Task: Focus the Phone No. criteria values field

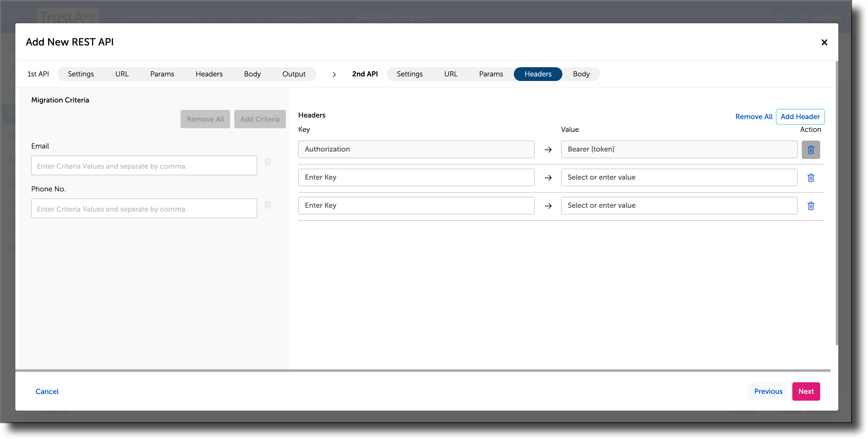Action: click(x=144, y=209)
